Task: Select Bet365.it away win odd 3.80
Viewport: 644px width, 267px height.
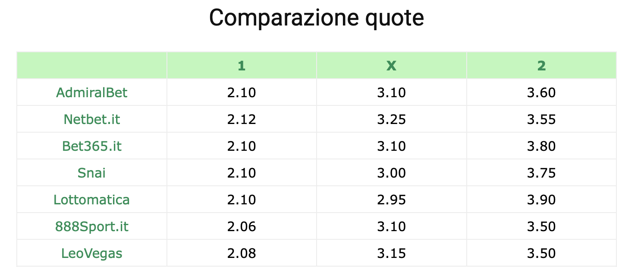Action: pyautogui.click(x=541, y=146)
